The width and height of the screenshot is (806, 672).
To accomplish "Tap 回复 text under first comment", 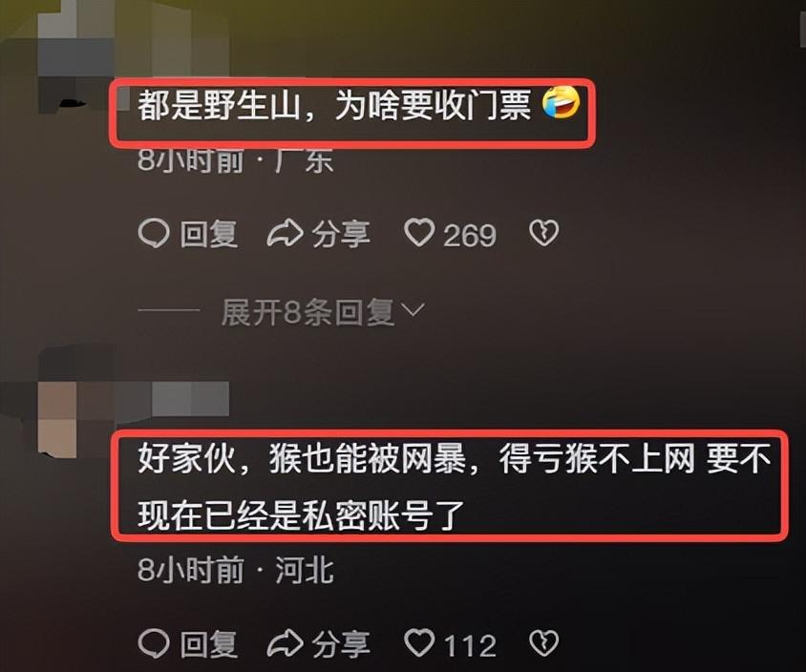I will (x=209, y=234).
